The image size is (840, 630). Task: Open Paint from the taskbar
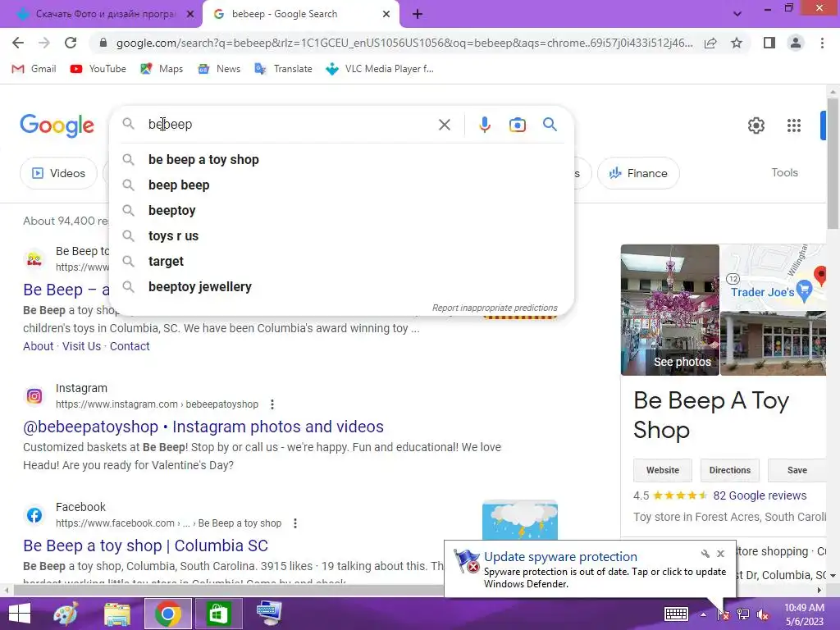[x=66, y=614]
